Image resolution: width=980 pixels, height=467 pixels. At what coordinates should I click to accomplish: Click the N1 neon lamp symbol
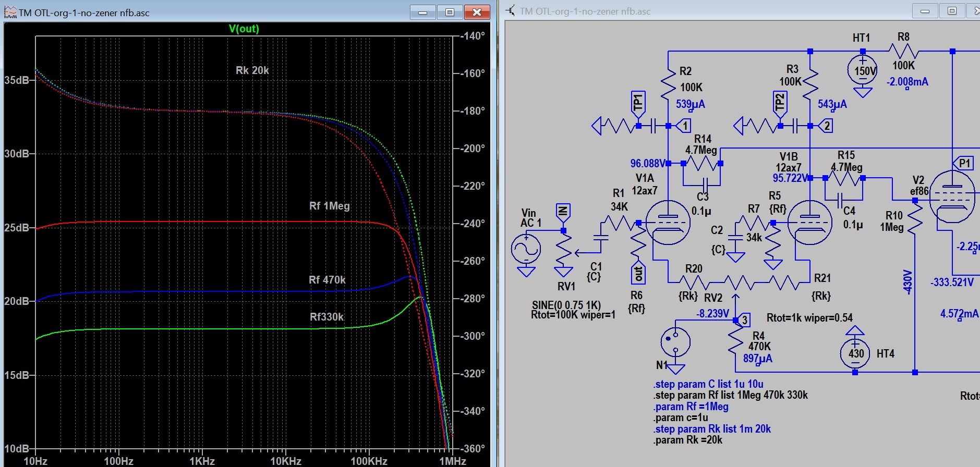(675, 342)
